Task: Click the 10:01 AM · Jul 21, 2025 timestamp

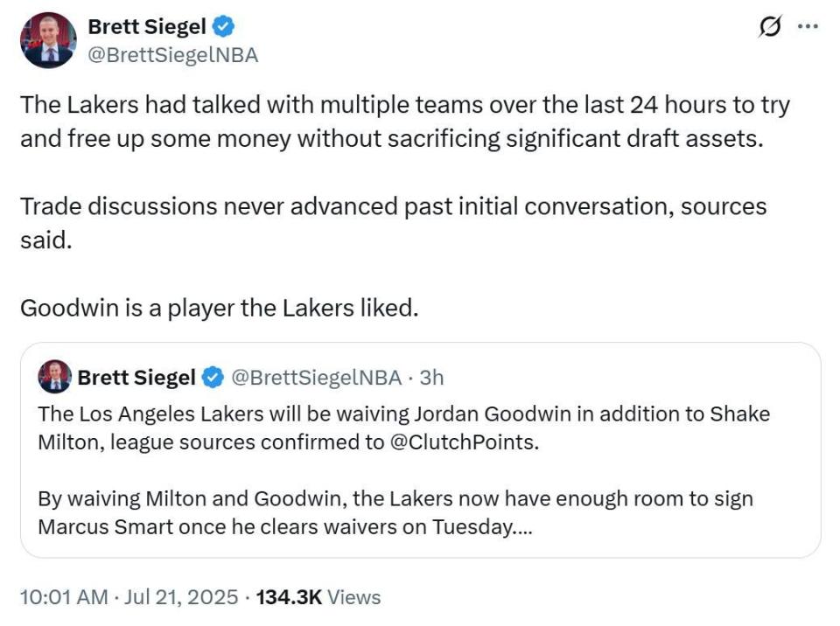Action: [x=129, y=597]
